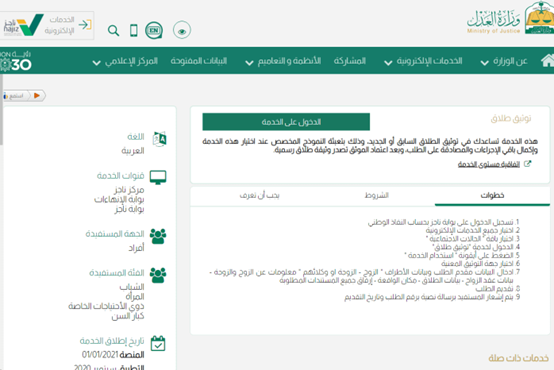
Task: Click the بوابة ناجز channel text
Action: [129, 209]
